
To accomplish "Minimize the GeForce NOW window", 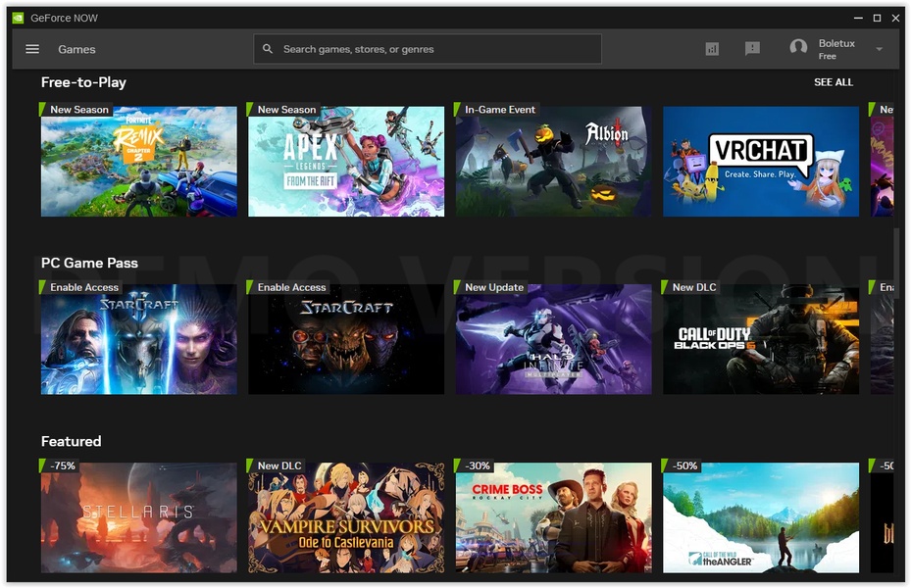I will pyautogui.click(x=857, y=18).
